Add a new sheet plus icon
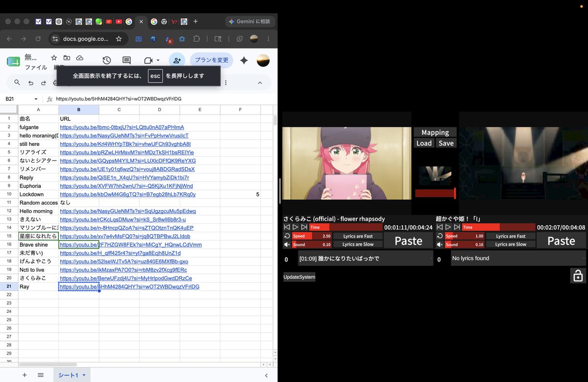This screenshot has height=382, width=588. tap(24, 375)
